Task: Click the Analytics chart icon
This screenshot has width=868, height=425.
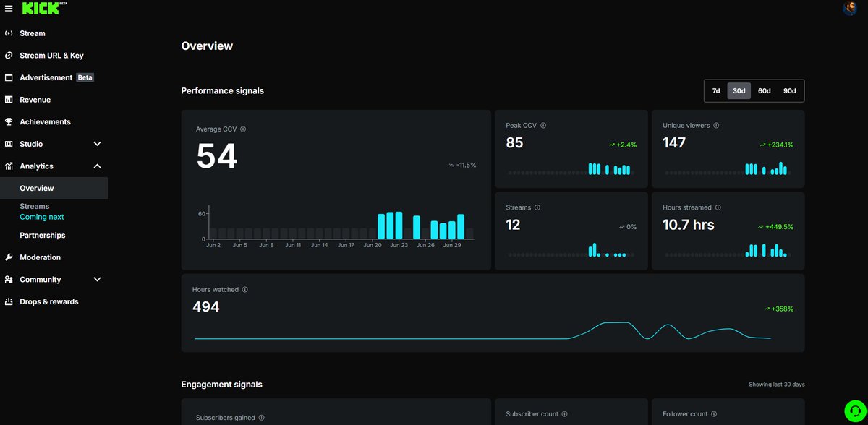Action: coord(9,166)
